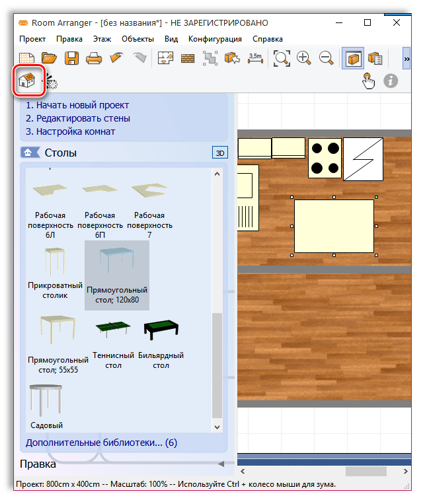Open the Конфигурация menu
The image size is (425, 504).
pyautogui.click(x=215, y=39)
